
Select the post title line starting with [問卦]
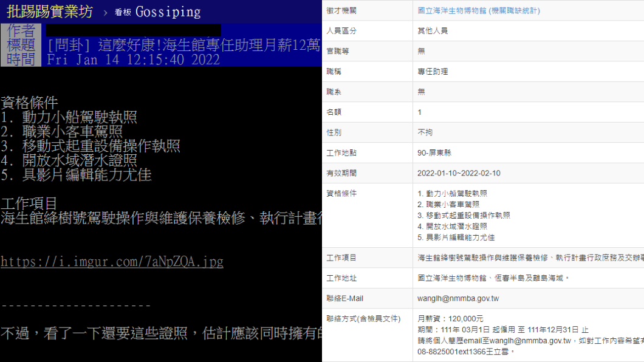183,45
